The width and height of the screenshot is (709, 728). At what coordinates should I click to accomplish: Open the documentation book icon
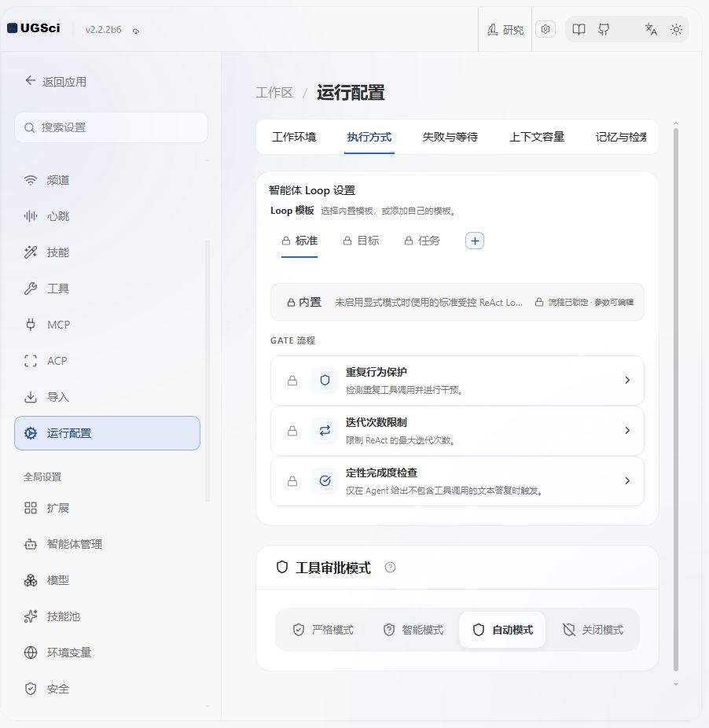click(579, 30)
